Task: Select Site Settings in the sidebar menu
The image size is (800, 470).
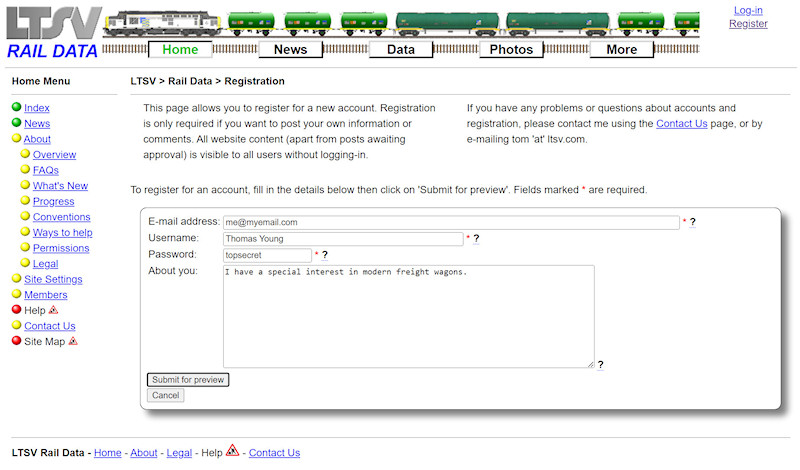Action: tap(53, 279)
